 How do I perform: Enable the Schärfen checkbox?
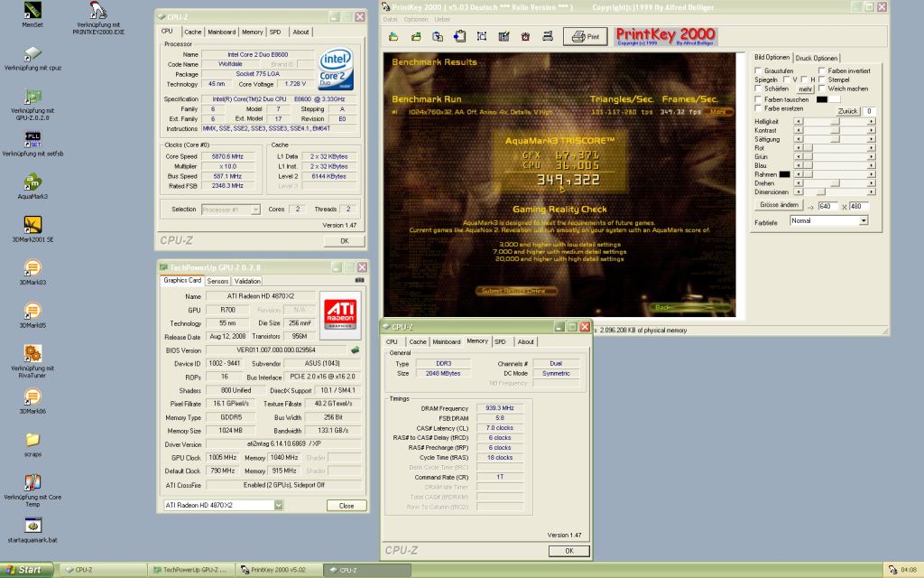pyautogui.click(x=758, y=89)
